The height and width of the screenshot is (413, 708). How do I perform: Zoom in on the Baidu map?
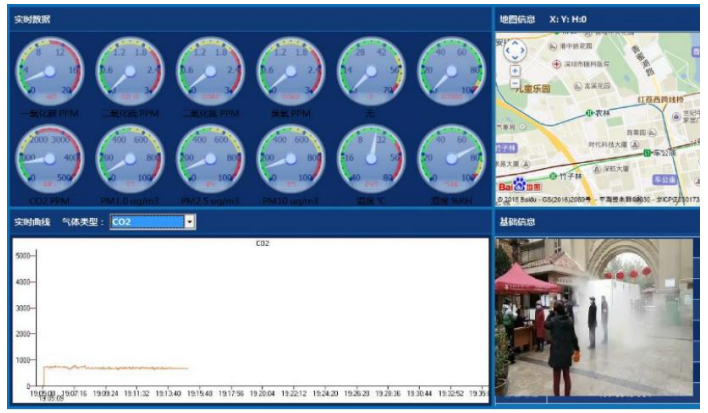point(515,71)
